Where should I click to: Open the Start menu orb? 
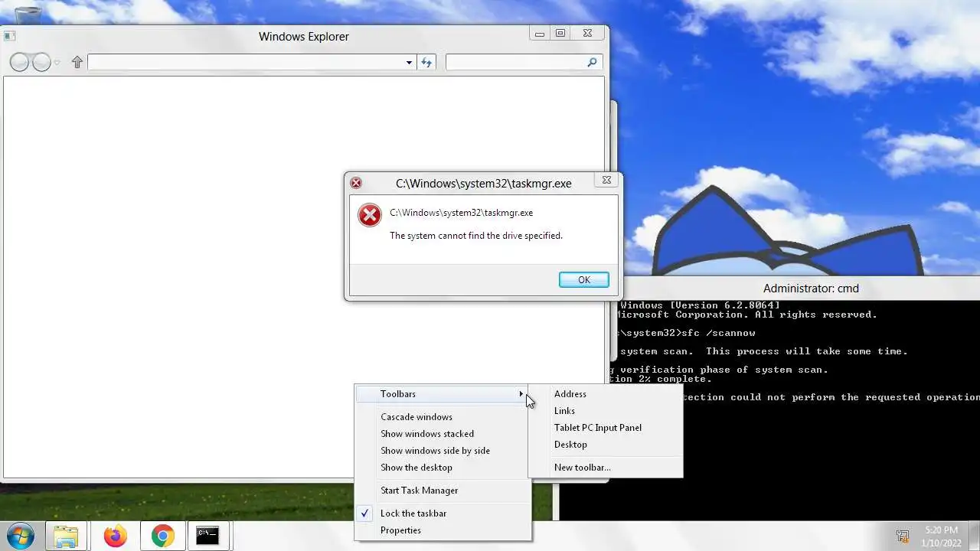(19, 536)
